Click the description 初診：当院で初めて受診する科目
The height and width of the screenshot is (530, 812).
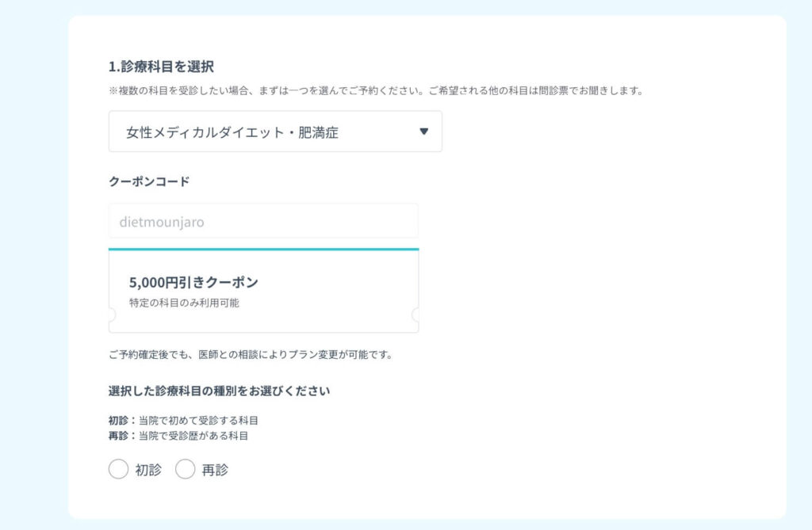(x=183, y=420)
